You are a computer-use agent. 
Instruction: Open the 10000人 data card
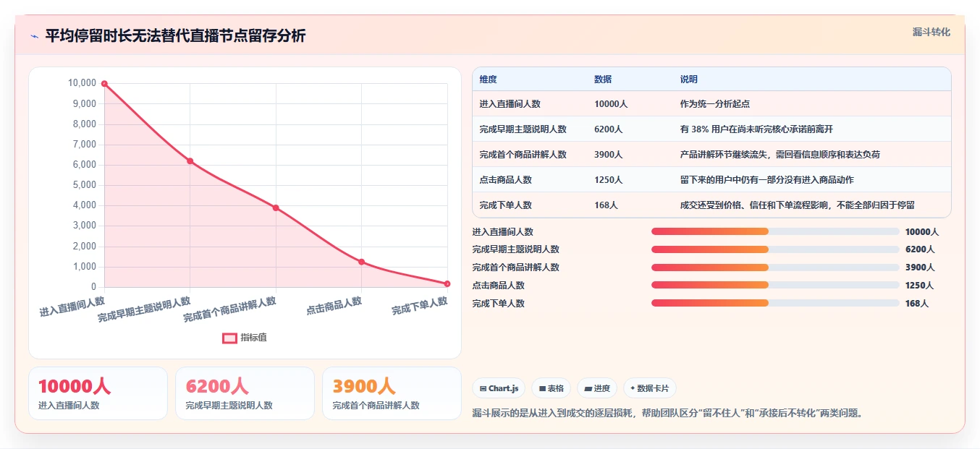click(98, 393)
